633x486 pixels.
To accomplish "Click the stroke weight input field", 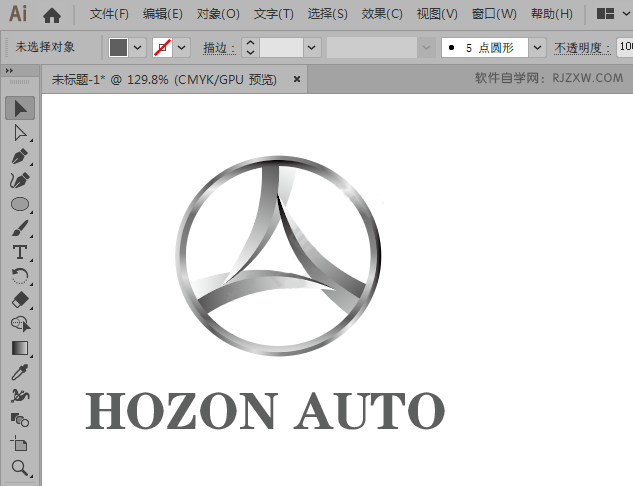I will pyautogui.click(x=281, y=48).
